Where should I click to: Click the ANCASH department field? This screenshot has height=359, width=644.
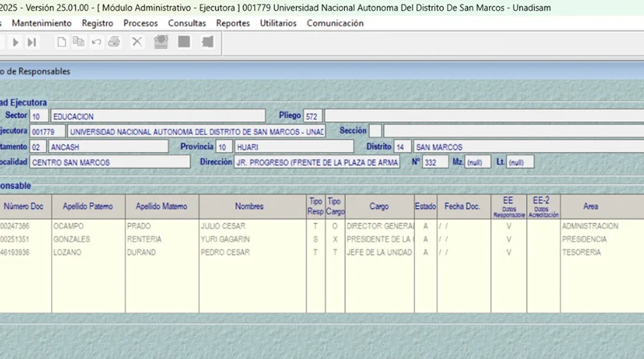(109, 147)
